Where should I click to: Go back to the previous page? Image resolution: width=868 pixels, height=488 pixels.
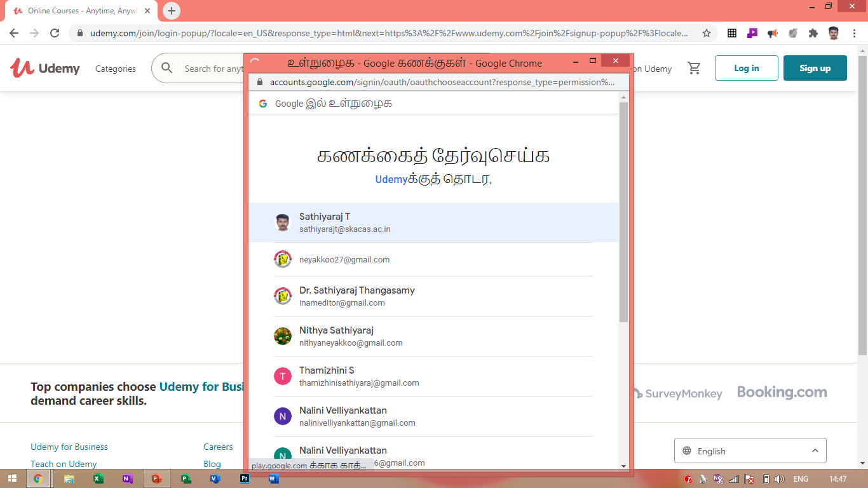click(x=14, y=33)
